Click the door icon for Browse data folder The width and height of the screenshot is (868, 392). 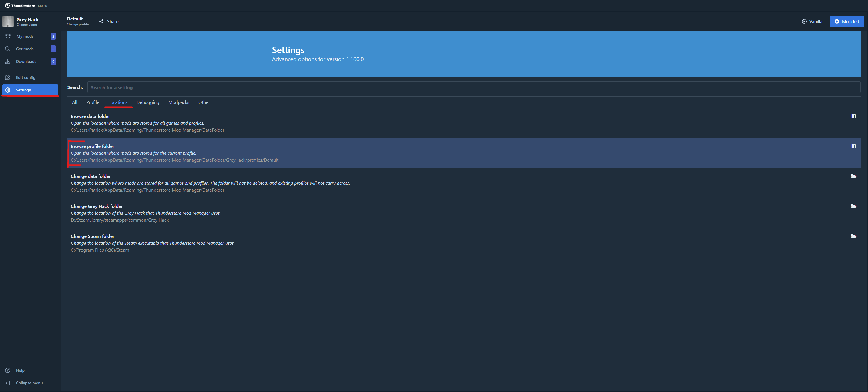(x=853, y=116)
